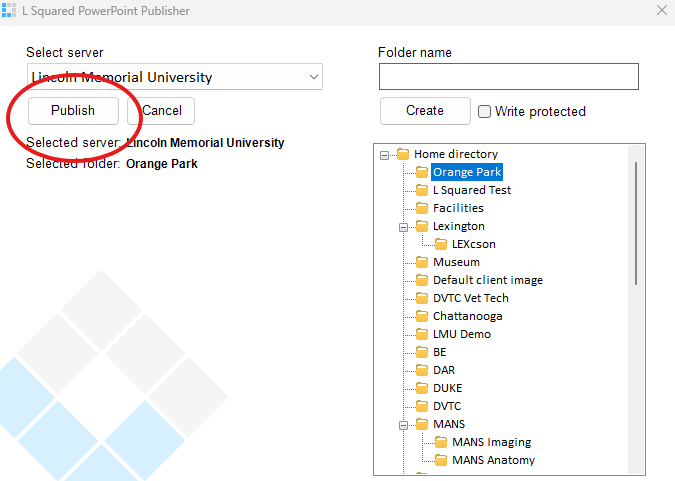Click the Home directory folder icon
Viewport: 675px width, 481px height.
point(403,154)
